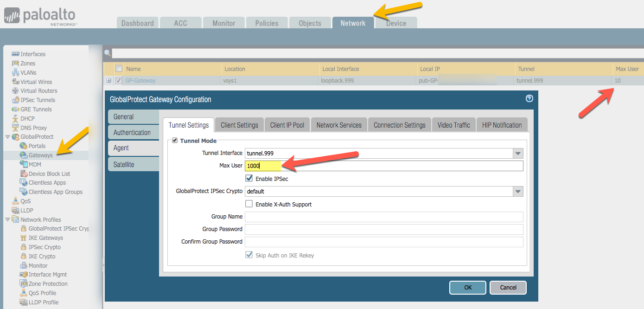The width and height of the screenshot is (644, 309).
Task: Open the Video Traffic tab
Action: [453, 125]
